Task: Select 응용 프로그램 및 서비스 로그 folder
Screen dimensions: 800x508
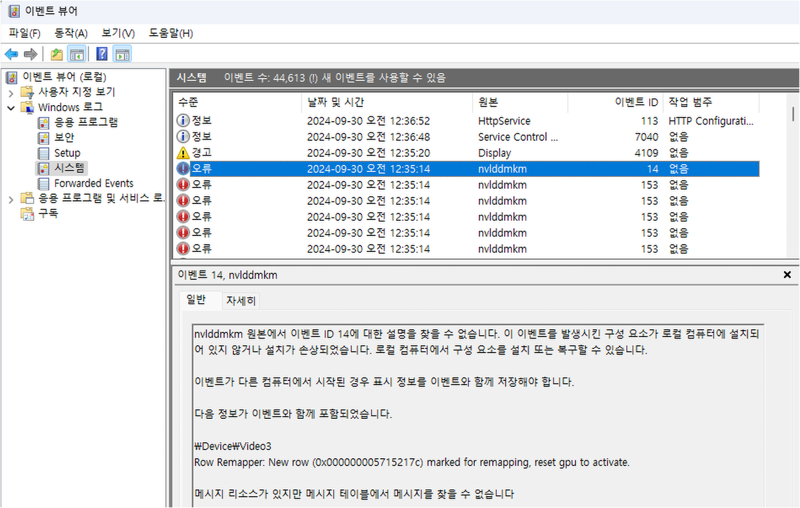Action: coord(101,198)
